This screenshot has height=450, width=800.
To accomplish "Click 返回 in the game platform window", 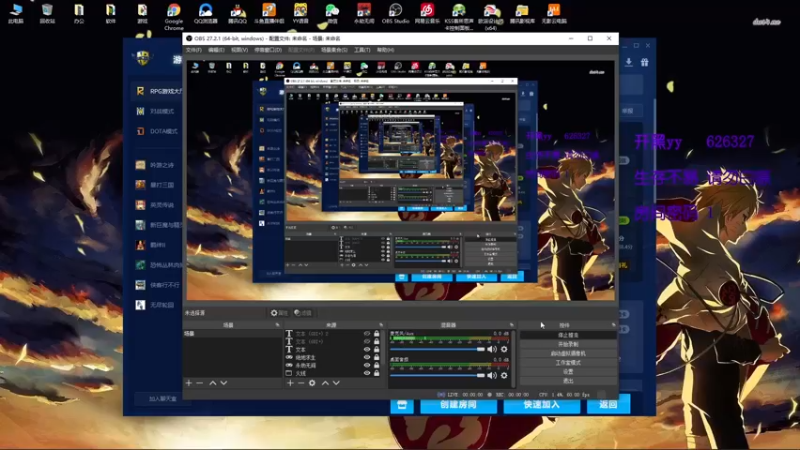I will point(608,405).
